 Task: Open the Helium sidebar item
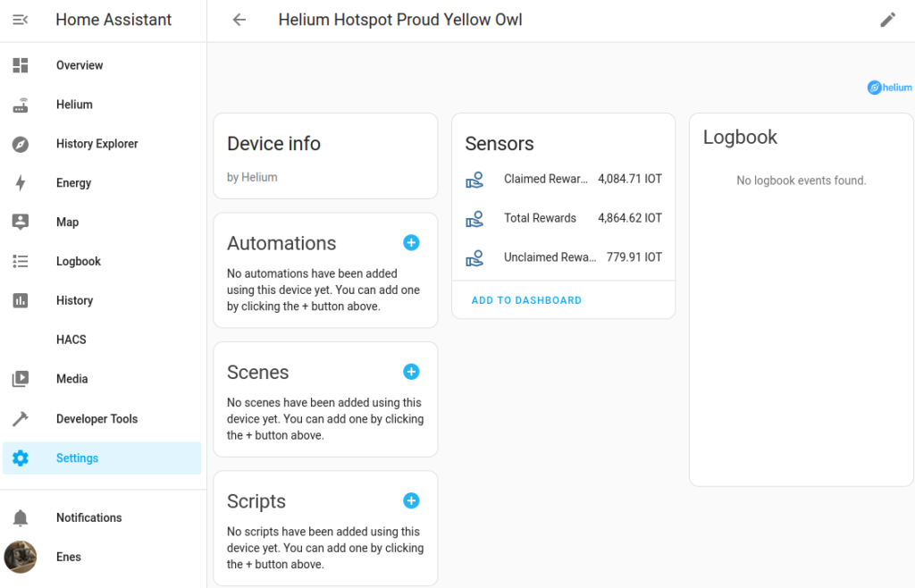click(103, 105)
